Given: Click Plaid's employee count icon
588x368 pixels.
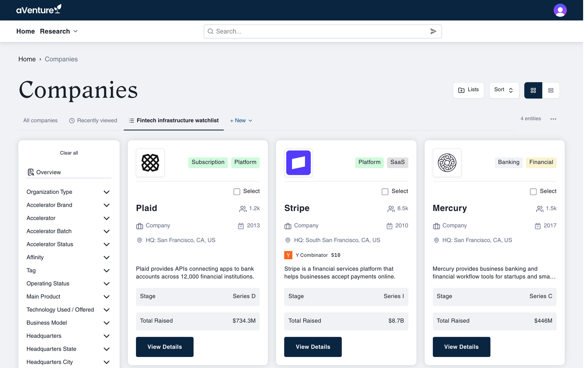Looking at the screenshot, I should [243, 209].
